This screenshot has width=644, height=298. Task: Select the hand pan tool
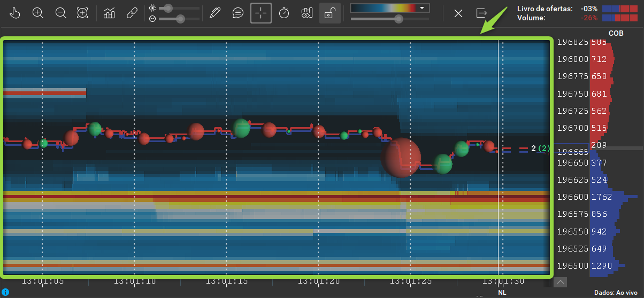point(15,13)
